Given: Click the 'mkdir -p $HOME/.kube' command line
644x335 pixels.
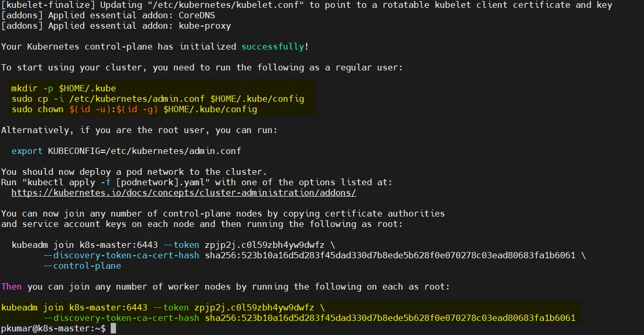Looking at the screenshot, I should pyautogui.click(x=64, y=88).
